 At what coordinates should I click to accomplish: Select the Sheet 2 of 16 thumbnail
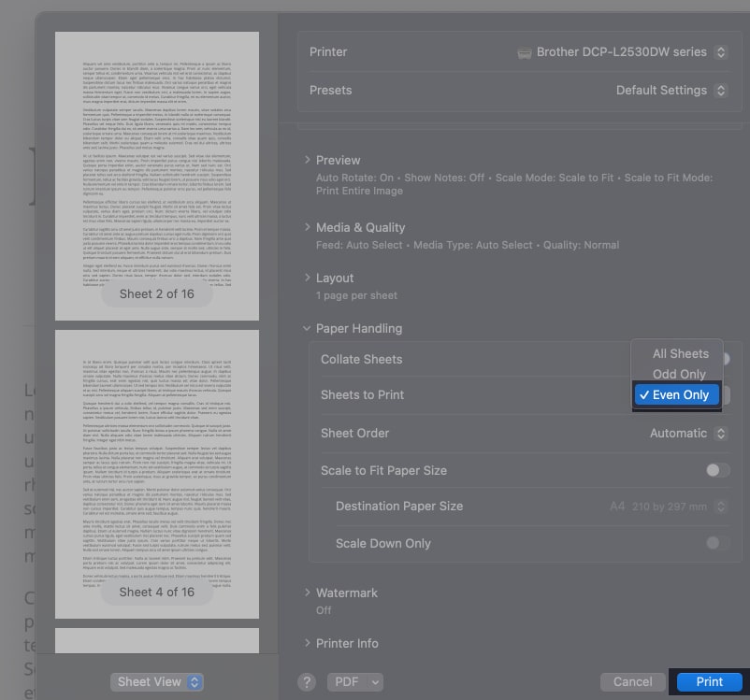click(x=157, y=176)
